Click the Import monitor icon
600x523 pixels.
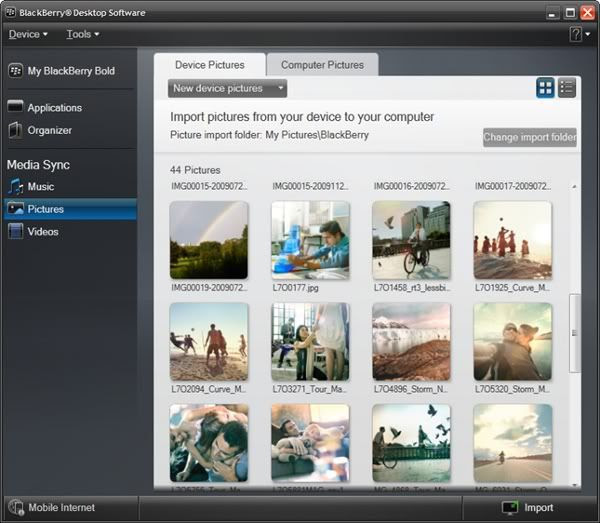(509, 507)
